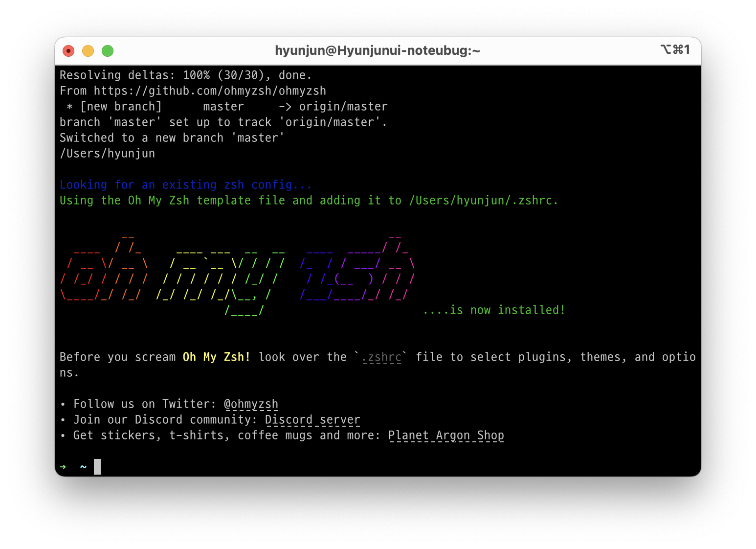Click the green arrow prompt symbol
The width and height of the screenshot is (756, 549).
pos(63,467)
